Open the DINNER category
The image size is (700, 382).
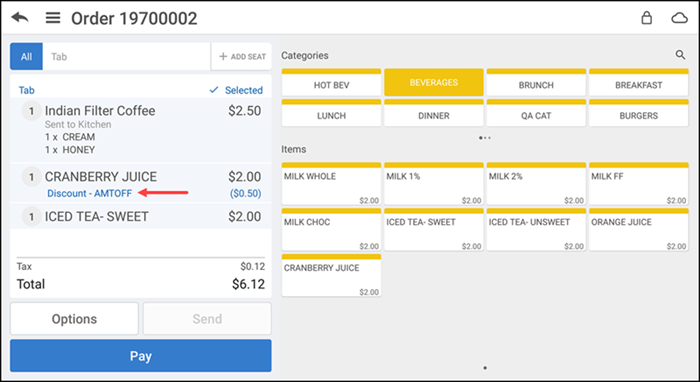434,113
